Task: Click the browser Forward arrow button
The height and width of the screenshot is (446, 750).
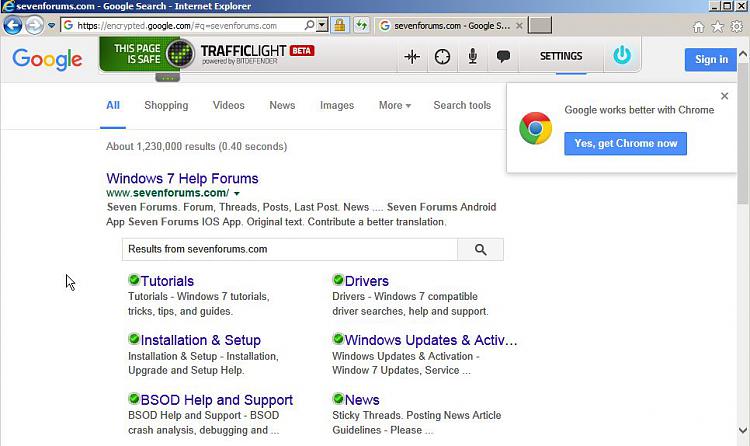Action: [x=34, y=25]
